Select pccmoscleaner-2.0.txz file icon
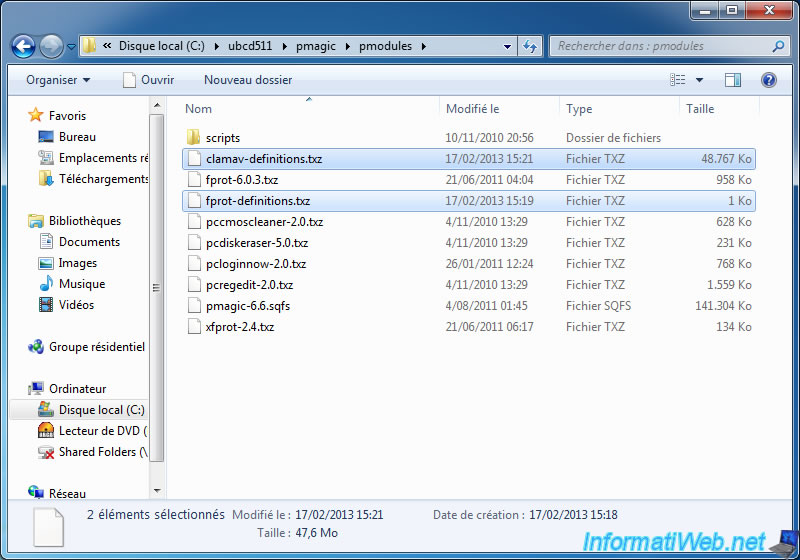 (x=194, y=221)
